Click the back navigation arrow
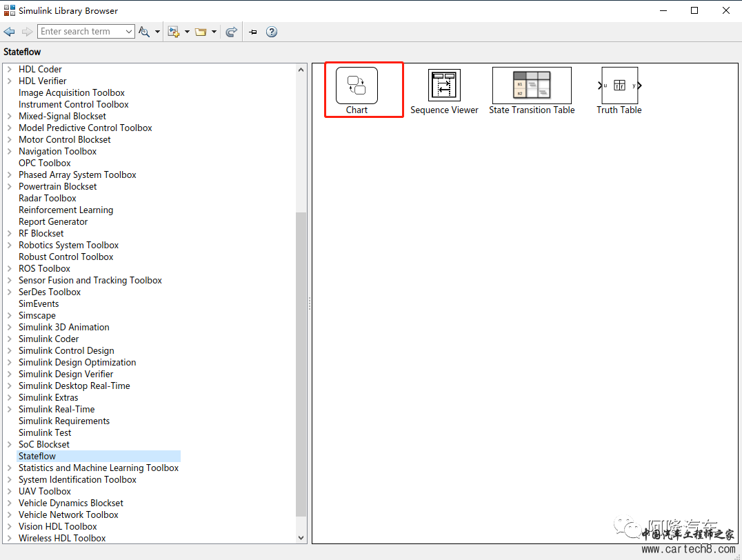742x560 pixels. tap(9, 32)
